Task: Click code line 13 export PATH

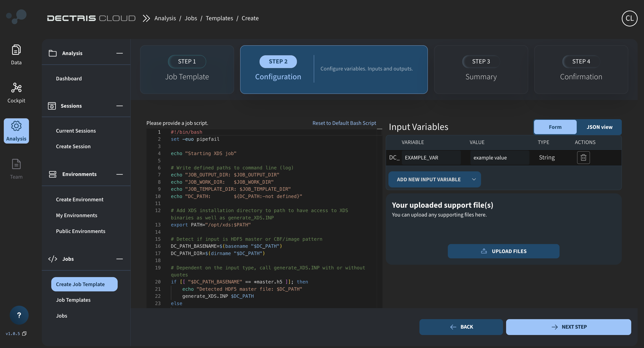Action: tap(210, 225)
